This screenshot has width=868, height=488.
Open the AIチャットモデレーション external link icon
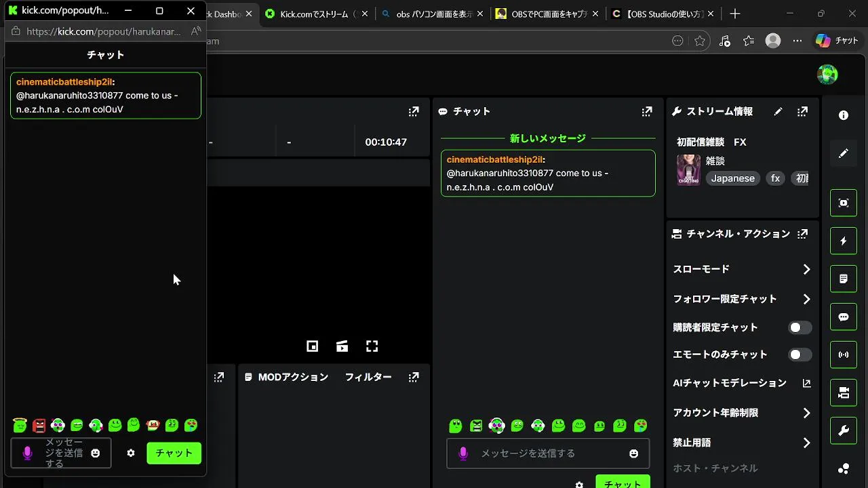click(806, 383)
